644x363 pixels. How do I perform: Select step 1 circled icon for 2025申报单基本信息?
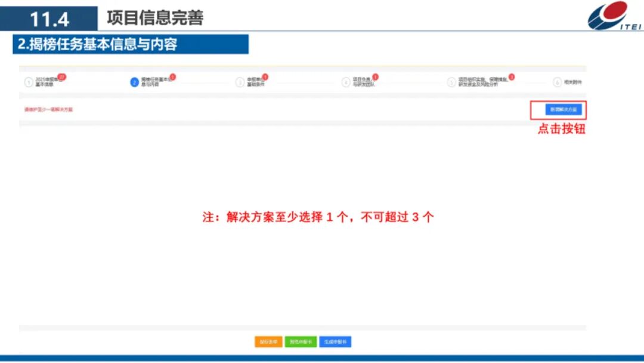(x=29, y=80)
